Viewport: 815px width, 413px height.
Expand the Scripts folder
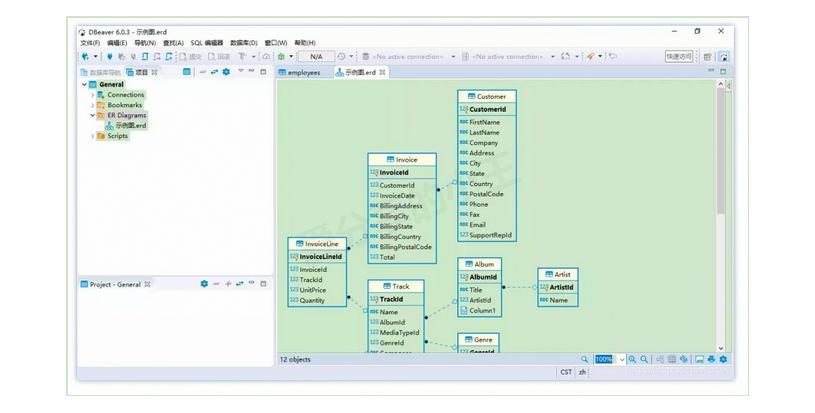92,136
